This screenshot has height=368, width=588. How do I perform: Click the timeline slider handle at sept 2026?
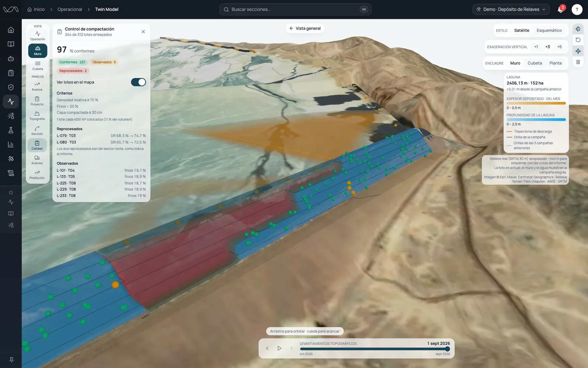(x=448, y=349)
